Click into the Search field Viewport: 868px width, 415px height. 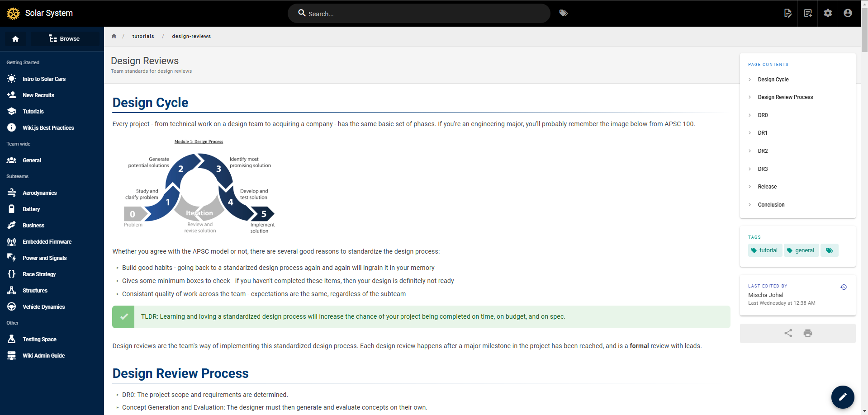(418, 14)
